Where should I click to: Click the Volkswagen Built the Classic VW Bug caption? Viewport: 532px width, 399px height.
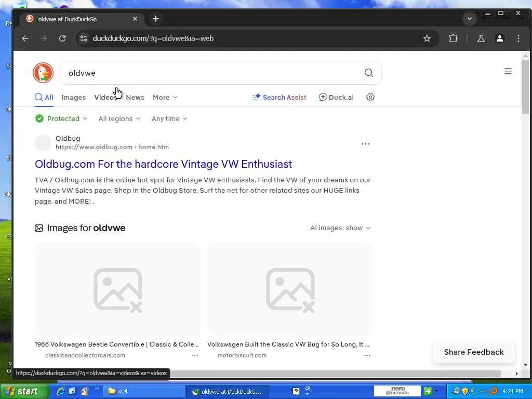[x=288, y=344]
